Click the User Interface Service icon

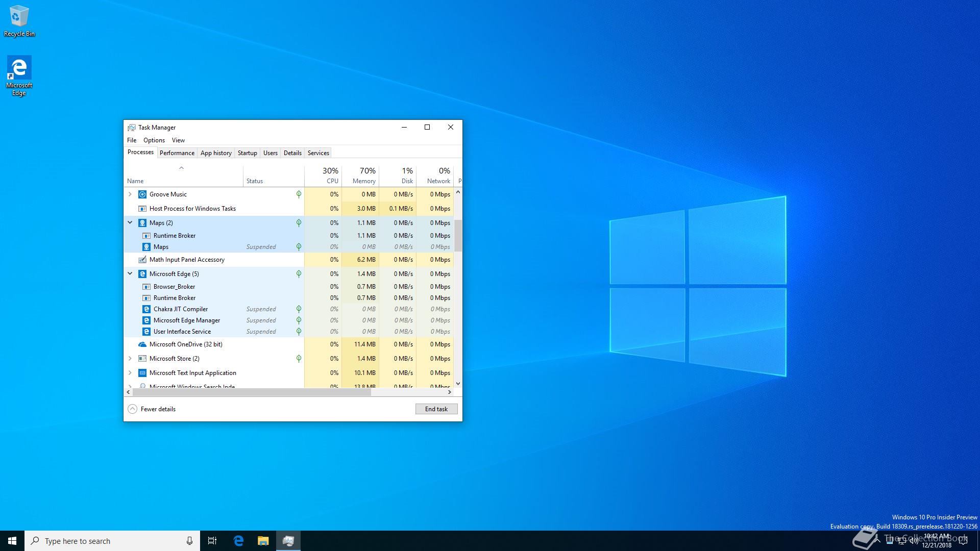146,332
